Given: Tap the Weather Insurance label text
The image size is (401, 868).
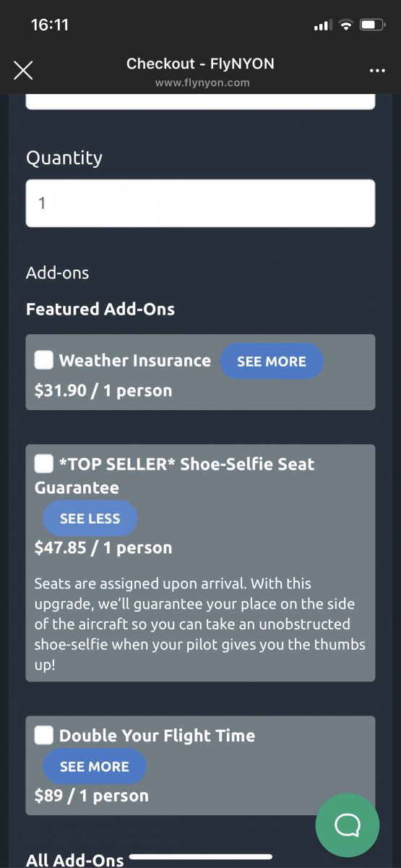Looking at the screenshot, I should 135,360.
